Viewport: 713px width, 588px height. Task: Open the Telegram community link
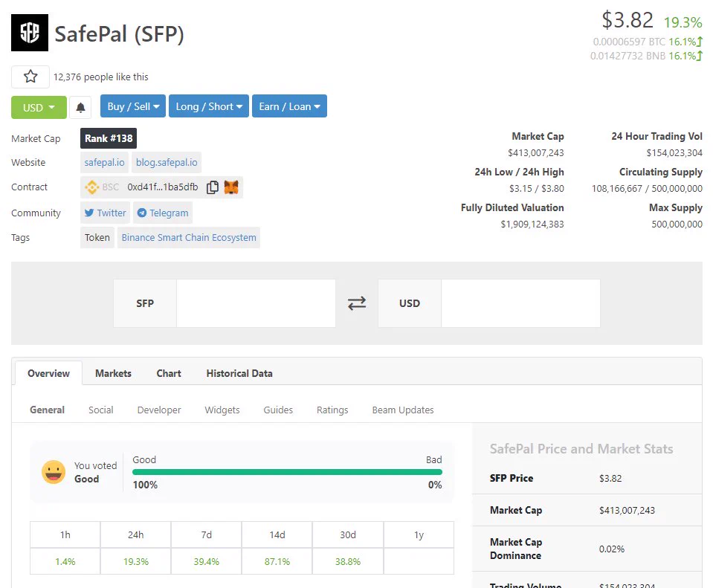click(x=163, y=213)
